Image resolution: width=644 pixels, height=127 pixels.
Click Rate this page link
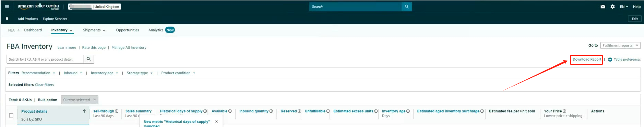coord(94,48)
